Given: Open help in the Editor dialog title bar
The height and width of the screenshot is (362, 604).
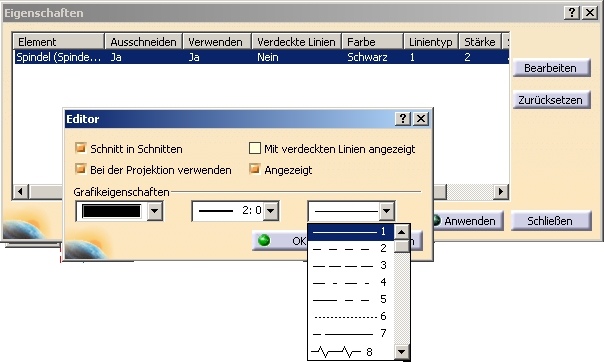Looking at the screenshot, I should (x=403, y=119).
